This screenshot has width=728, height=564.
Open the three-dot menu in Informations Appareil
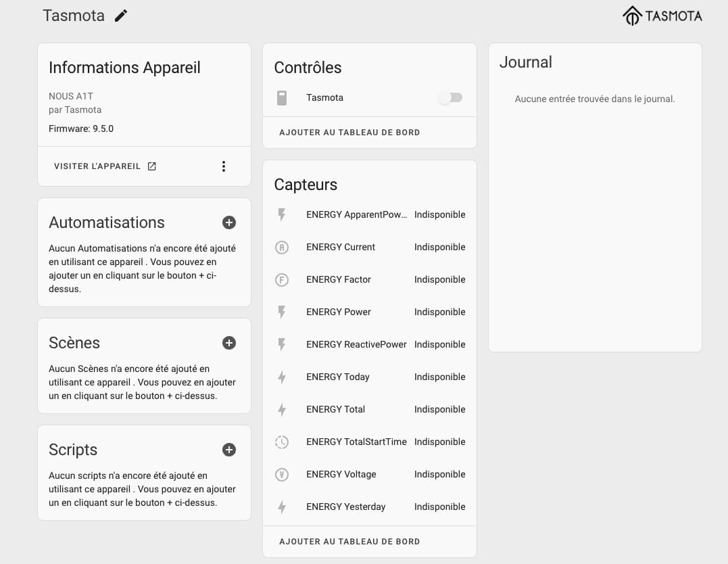point(224,166)
